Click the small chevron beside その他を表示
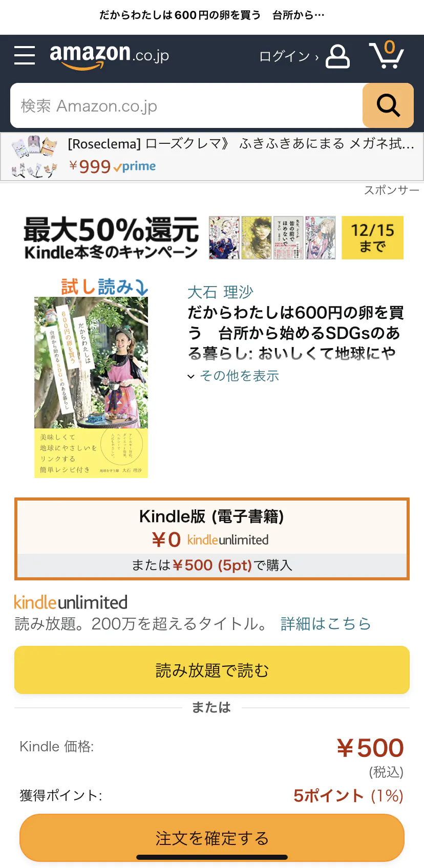 click(191, 377)
